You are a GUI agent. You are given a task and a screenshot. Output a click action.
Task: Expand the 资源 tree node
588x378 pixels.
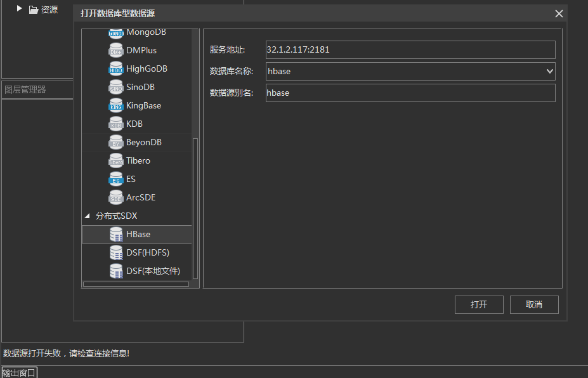[x=20, y=8]
